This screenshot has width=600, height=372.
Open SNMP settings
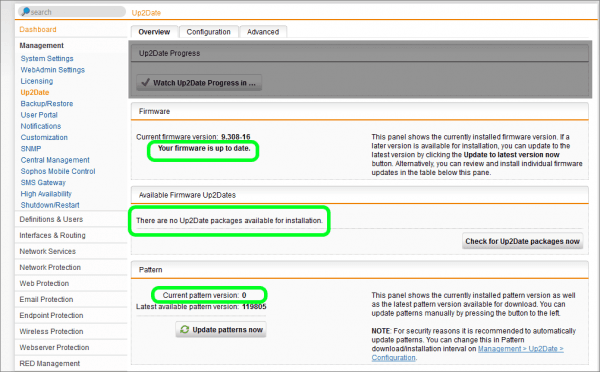(x=31, y=148)
